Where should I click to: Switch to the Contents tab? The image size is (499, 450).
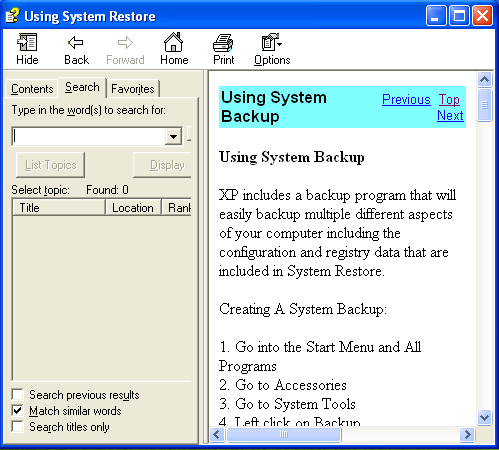tap(32, 89)
